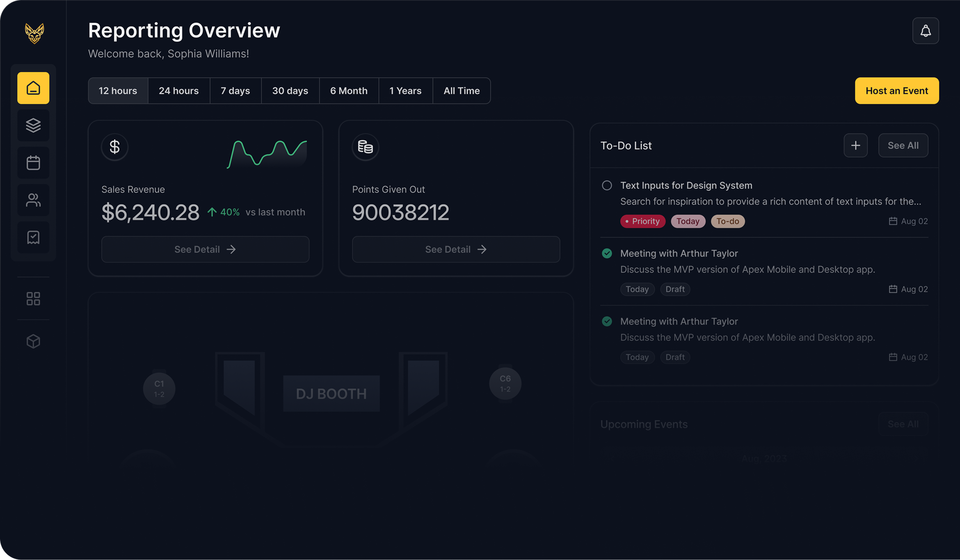Open the grid apps sidebar icon
This screenshot has height=560, width=960.
33,298
